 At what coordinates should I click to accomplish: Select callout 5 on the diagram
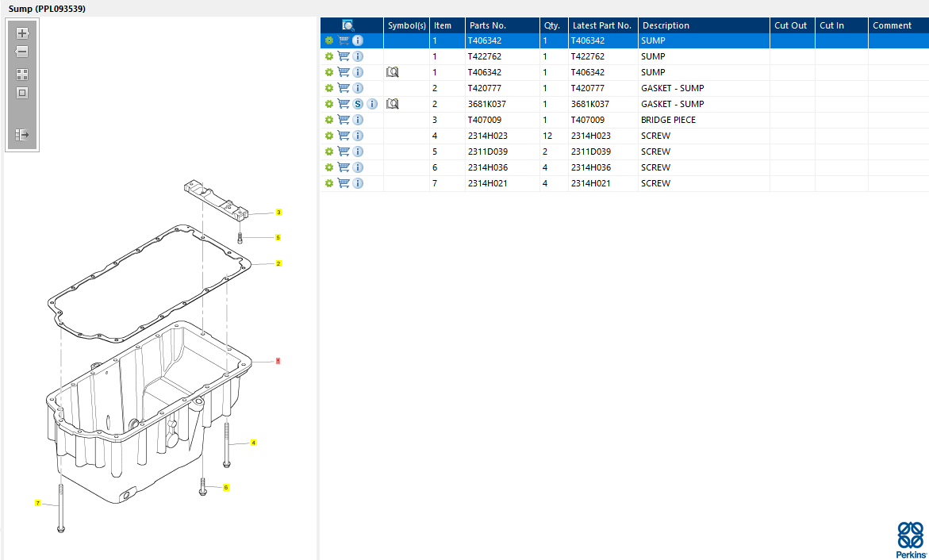tap(278, 238)
